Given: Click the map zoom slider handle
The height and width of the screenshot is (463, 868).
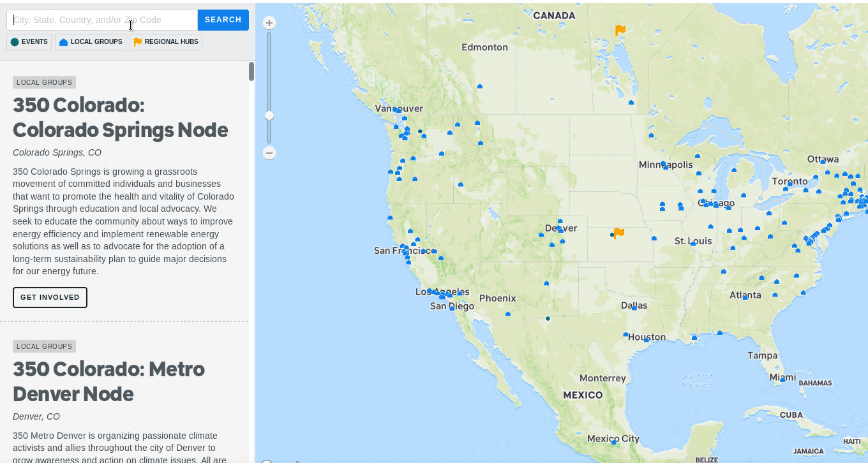Looking at the screenshot, I should [x=269, y=115].
